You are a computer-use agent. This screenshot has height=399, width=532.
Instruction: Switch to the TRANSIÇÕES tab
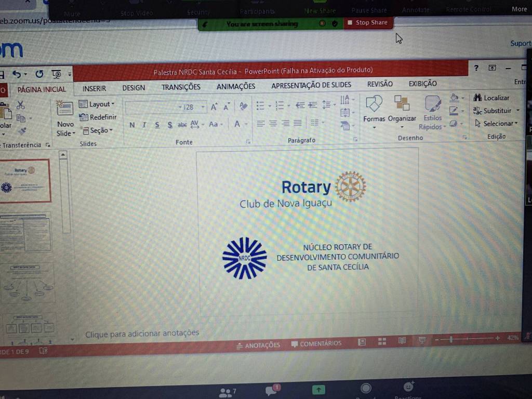pyautogui.click(x=180, y=87)
